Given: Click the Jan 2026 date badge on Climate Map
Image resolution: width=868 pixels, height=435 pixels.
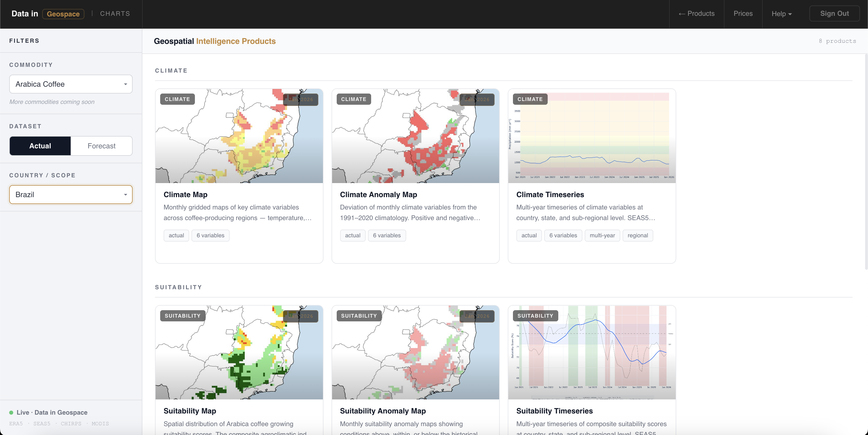Looking at the screenshot, I should pos(301,99).
